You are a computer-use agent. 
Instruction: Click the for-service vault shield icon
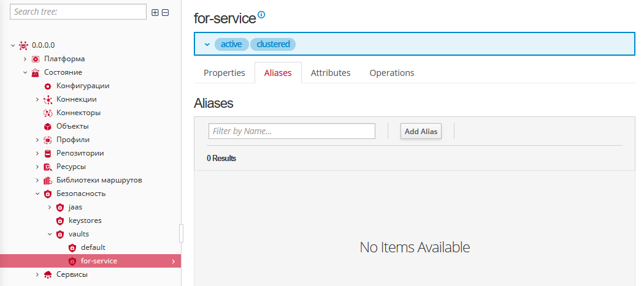[72, 261]
